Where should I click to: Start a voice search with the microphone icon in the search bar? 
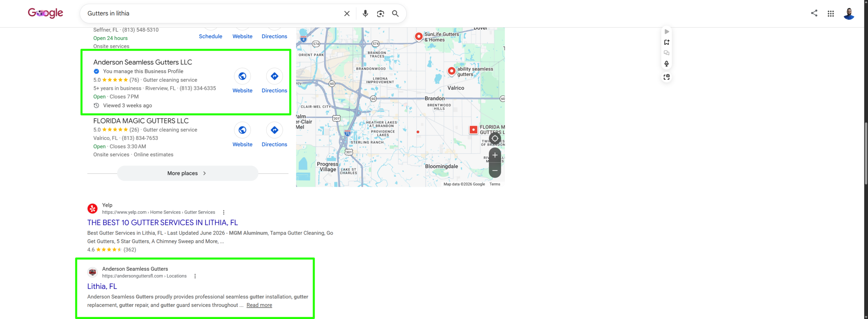[365, 14]
